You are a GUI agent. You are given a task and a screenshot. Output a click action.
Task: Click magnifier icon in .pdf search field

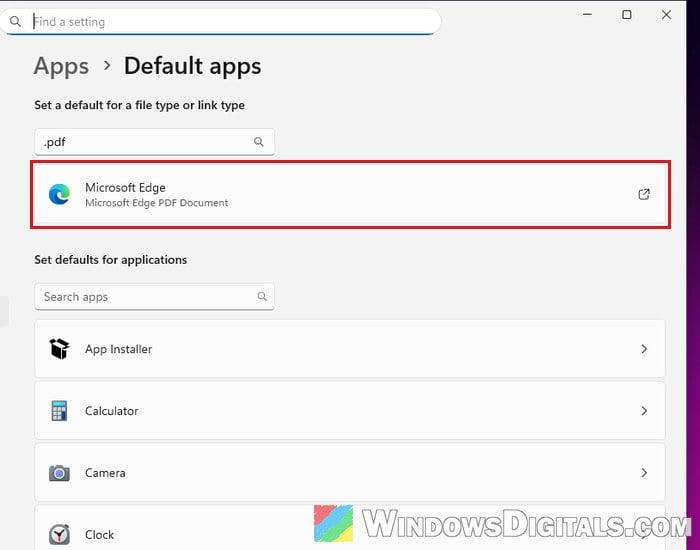(258, 142)
